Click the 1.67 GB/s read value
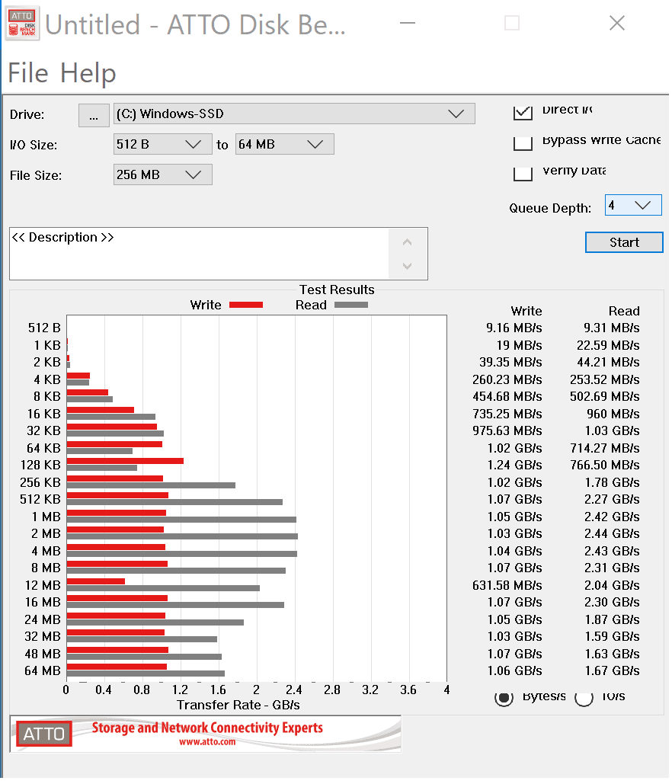Image resolution: width=672 pixels, height=784 pixels. coord(612,670)
